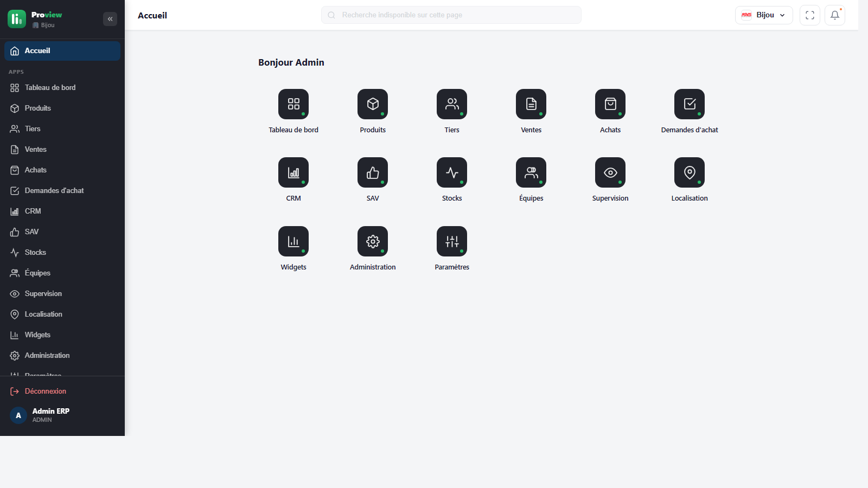Click the search bar field
The height and width of the screenshot is (488, 868).
click(451, 15)
